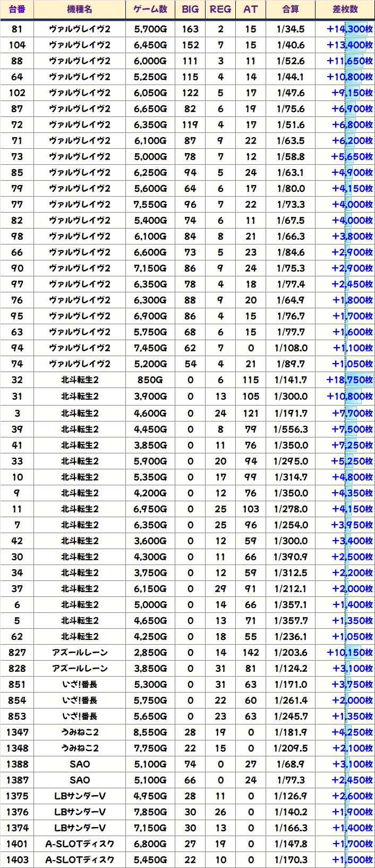Viewport: 375px width, 868px height.
Task: Click the REG column header
Action: click(220, 10)
